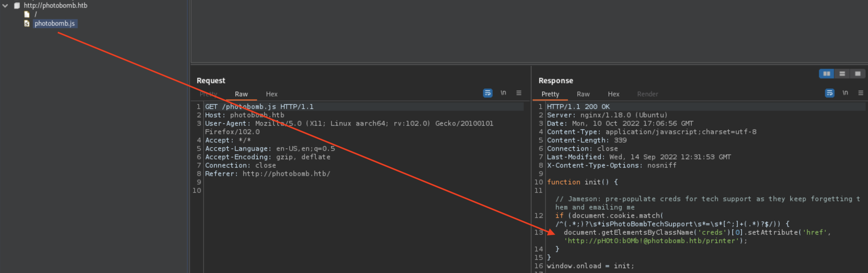Screen dimensions: 868x273
Task: Open the Hex tab in Response panel
Action: click(613, 94)
